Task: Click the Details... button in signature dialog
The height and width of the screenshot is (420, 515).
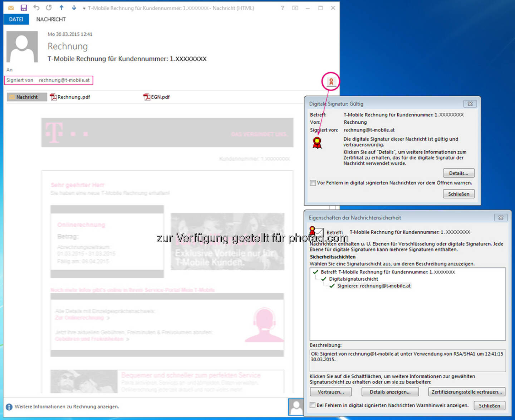Action: pos(458,173)
